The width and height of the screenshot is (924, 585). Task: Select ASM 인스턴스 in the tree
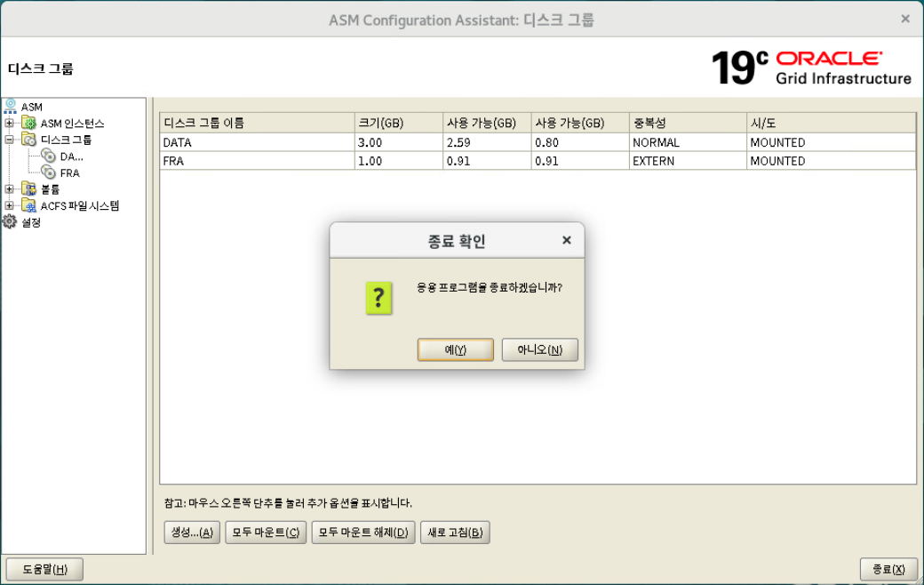[73, 124]
